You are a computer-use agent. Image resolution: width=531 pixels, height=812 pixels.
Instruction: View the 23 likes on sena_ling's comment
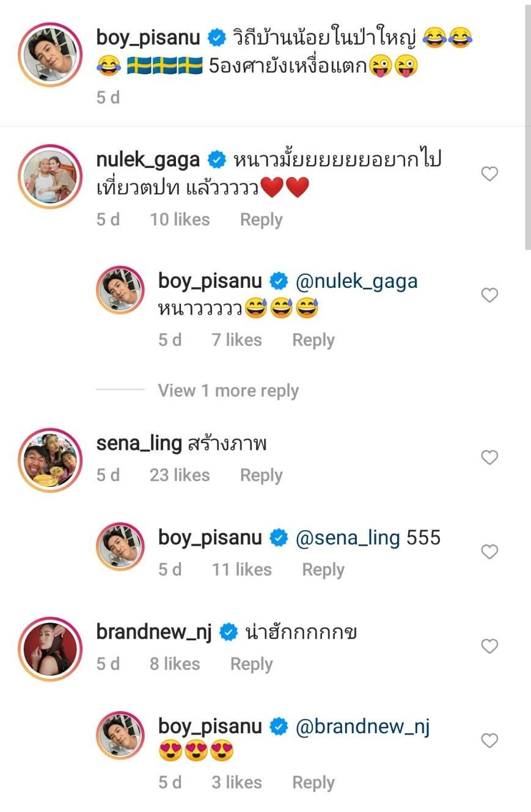click(180, 475)
